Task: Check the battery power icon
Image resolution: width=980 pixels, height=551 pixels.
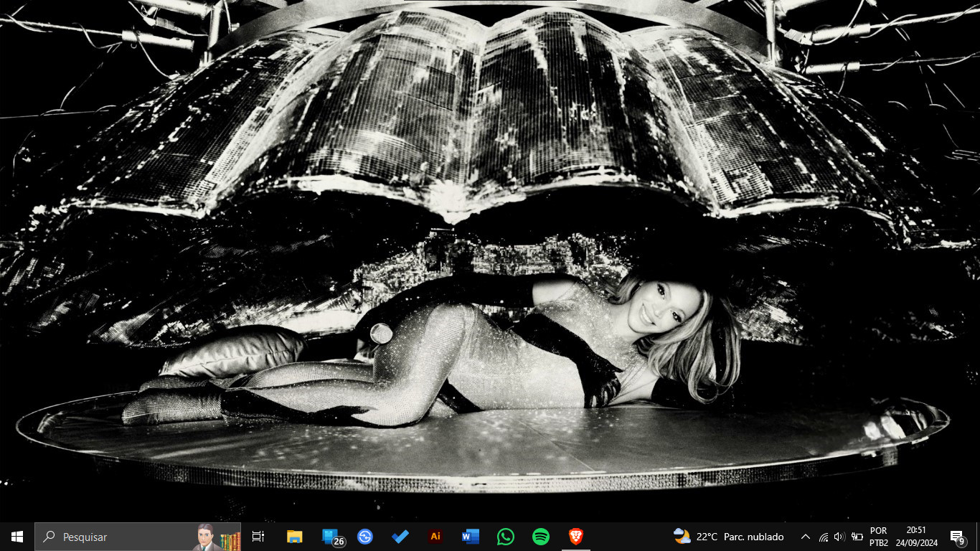Action: tap(857, 537)
